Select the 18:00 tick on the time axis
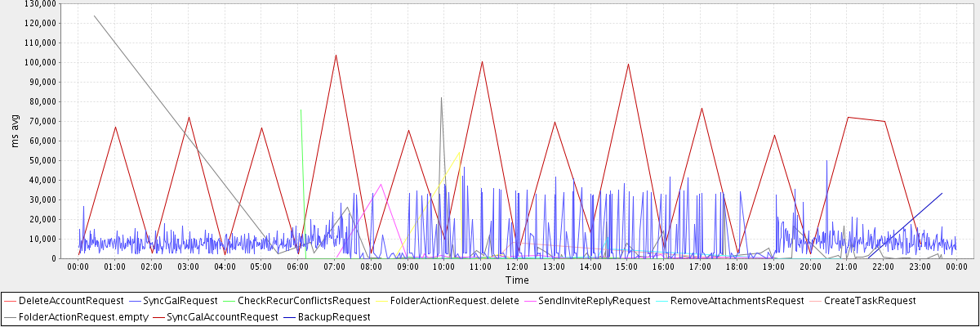This screenshot has width=980, height=327. pyautogui.click(x=737, y=267)
